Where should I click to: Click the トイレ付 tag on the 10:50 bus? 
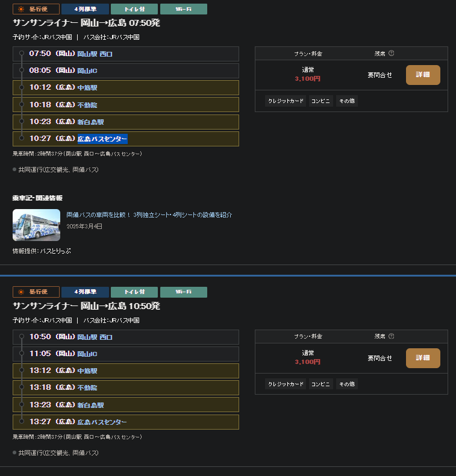point(134,292)
